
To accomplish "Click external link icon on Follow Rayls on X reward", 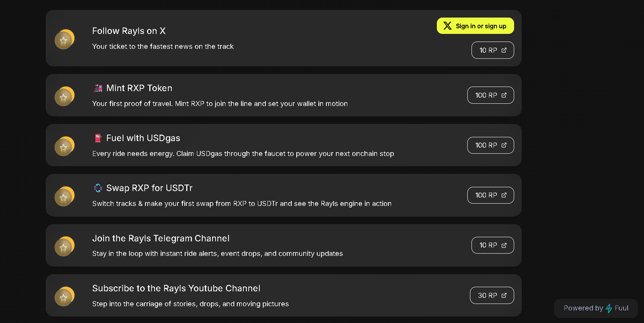I will point(504,50).
